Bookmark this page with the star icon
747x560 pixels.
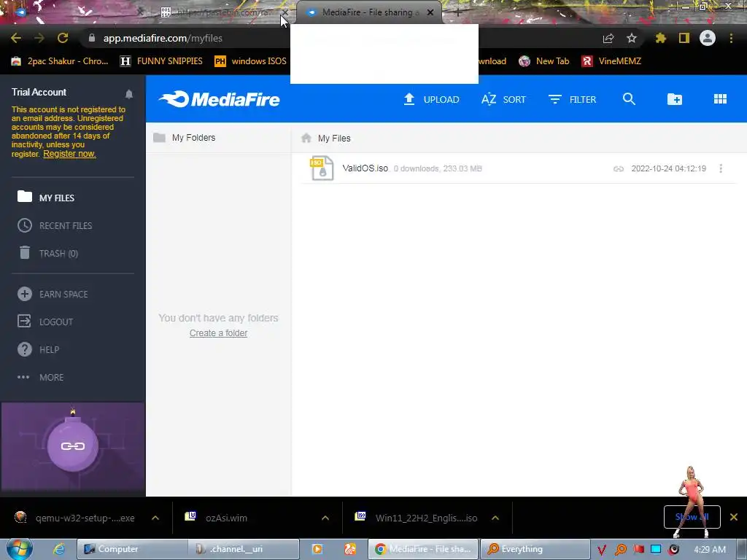(x=632, y=38)
